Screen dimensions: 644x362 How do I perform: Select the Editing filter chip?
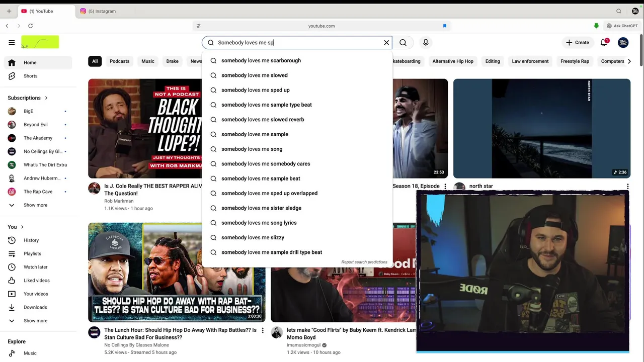pos(493,61)
